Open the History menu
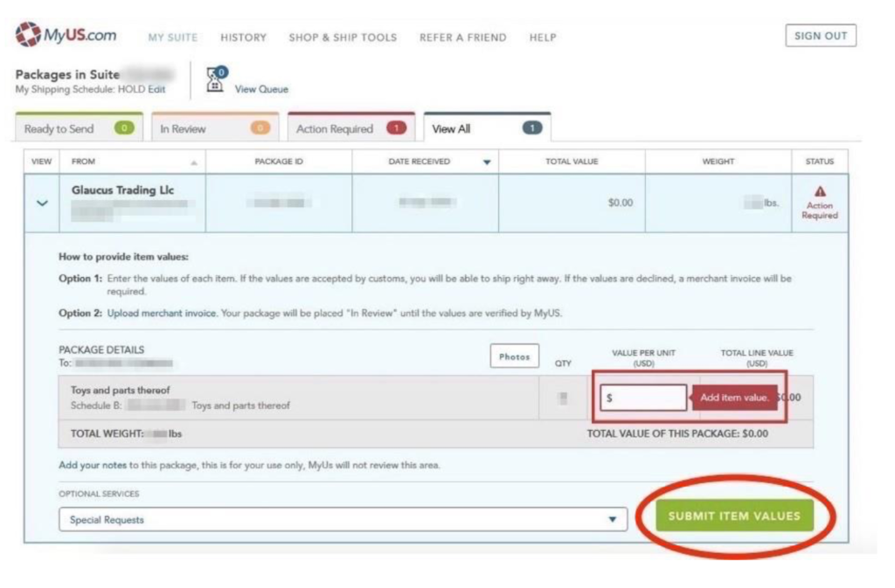The image size is (895, 588). [x=244, y=38]
